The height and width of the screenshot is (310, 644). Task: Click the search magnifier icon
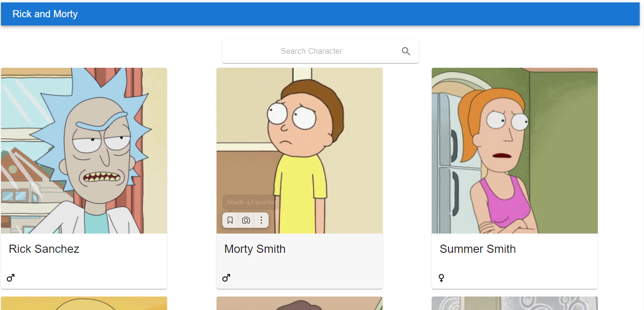(x=406, y=51)
